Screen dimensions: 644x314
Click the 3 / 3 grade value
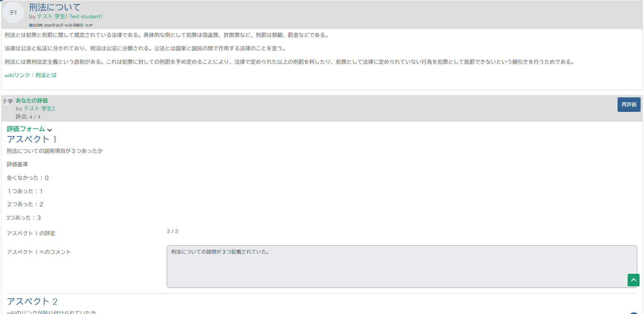[172, 231]
